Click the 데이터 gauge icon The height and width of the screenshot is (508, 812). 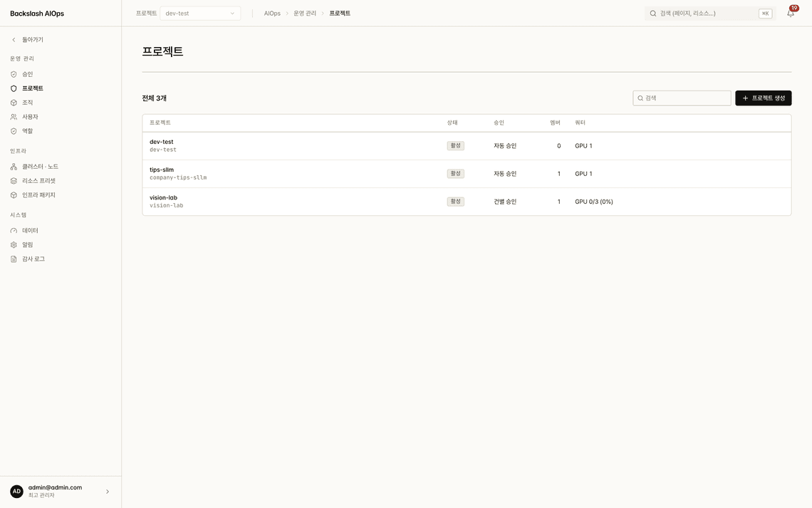[x=14, y=230]
